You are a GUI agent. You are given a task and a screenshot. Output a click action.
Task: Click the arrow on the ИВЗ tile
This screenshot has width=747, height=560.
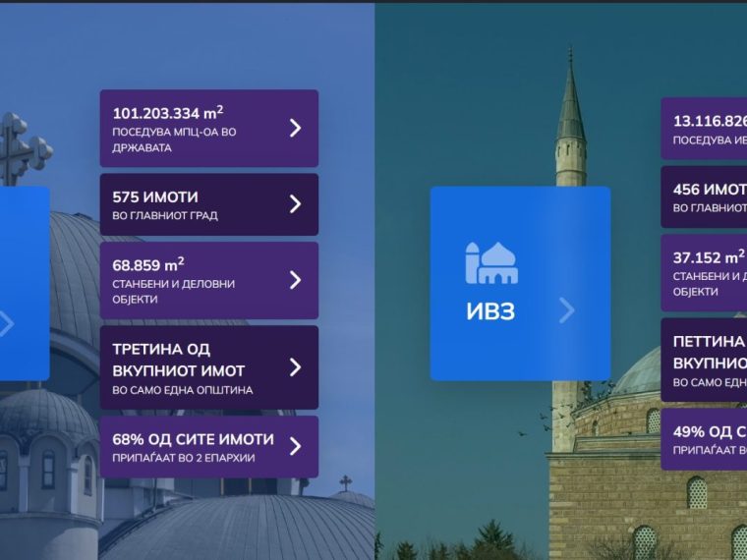click(x=567, y=310)
